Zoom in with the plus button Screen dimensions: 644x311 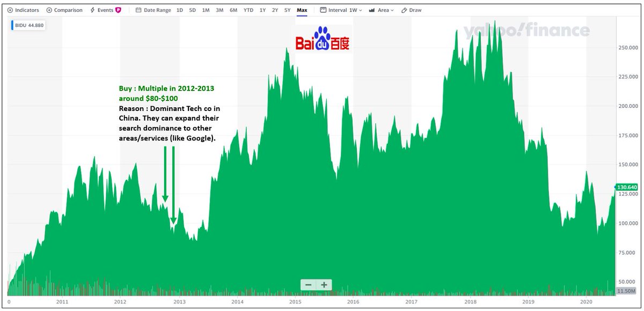click(324, 285)
